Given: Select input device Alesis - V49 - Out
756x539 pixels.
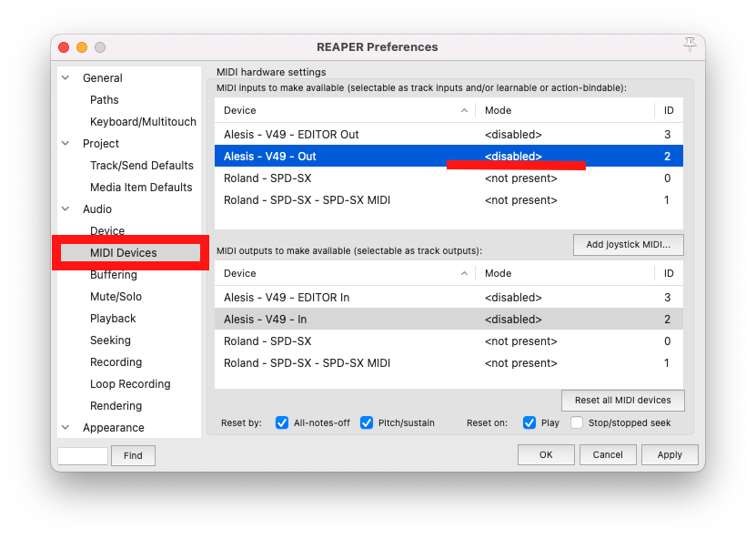Looking at the screenshot, I should click(x=449, y=157).
